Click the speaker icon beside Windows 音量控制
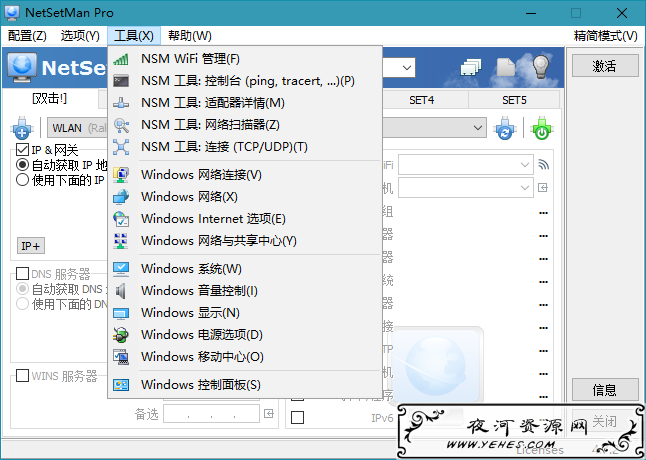 pos(121,291)
